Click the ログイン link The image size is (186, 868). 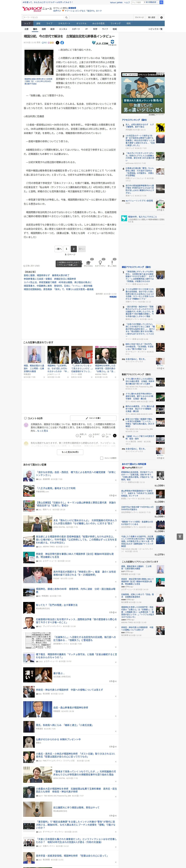click(57, 11)
